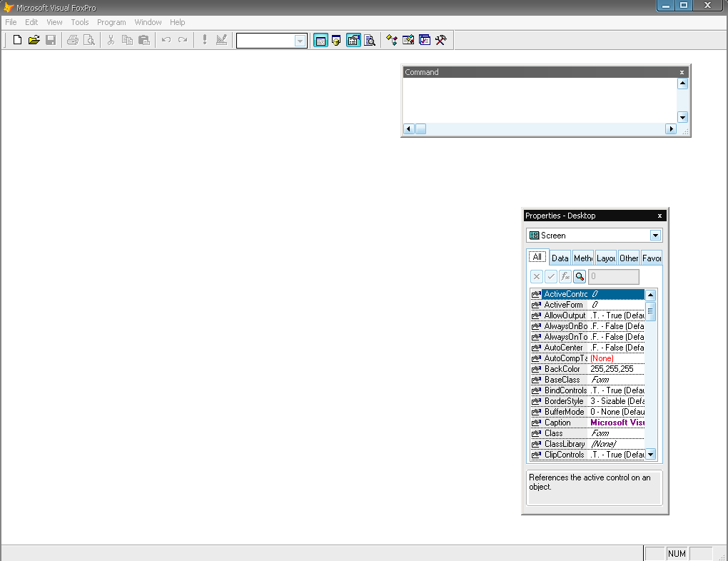The width and height of the screenshot is (728, 561).
Task: Click the Copy icon in the toolbar
Action: (127, 40)
